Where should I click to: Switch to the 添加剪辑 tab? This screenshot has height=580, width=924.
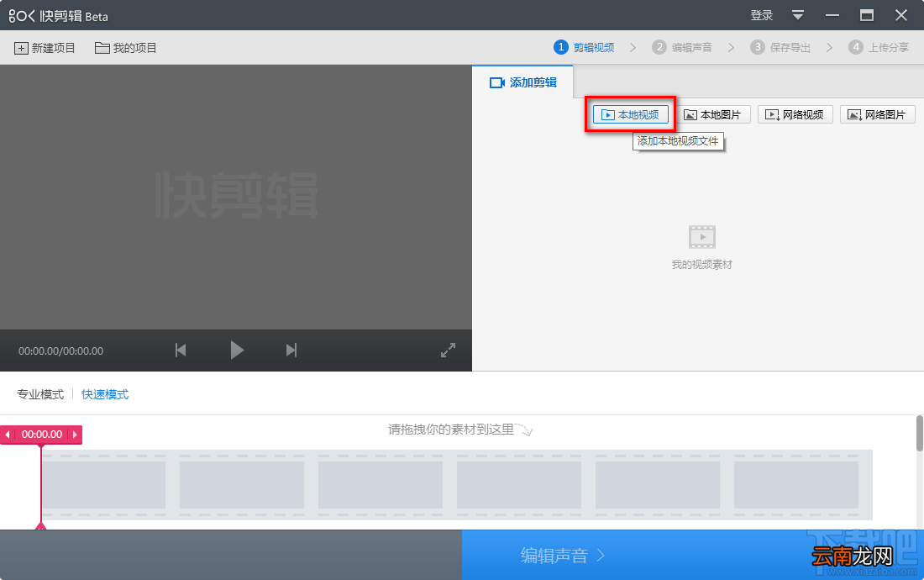pos(522,82)
